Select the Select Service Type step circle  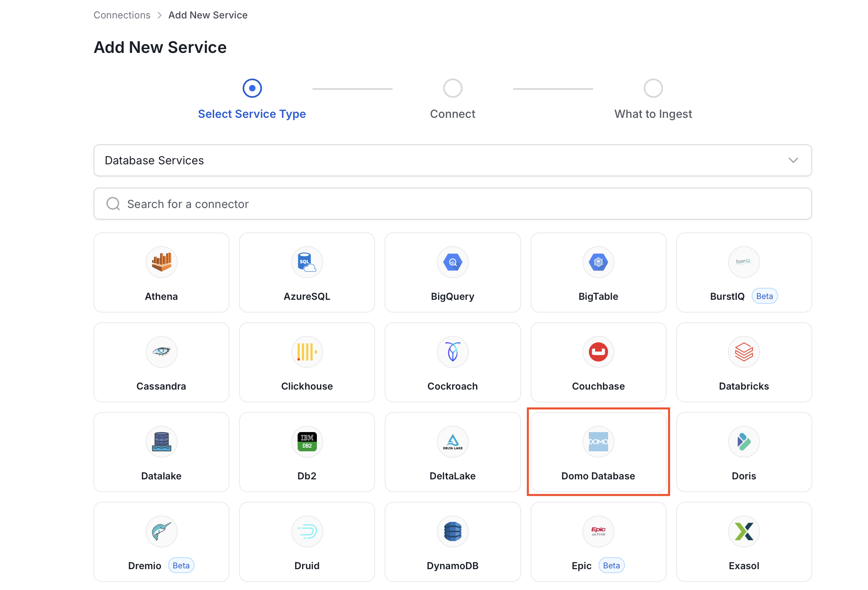(252, 88)
